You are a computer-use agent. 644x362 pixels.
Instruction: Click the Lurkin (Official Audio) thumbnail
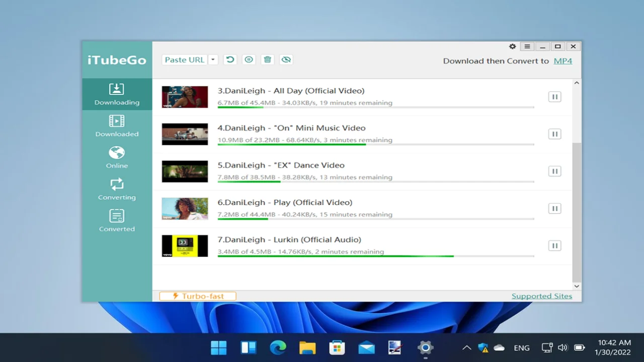[x=185, y=246]
